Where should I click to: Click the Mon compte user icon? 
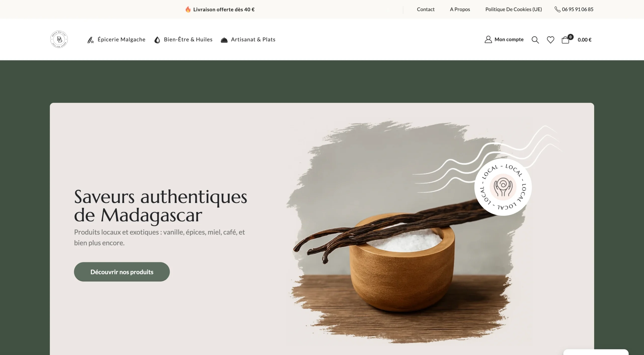click(x=488, y=39)
